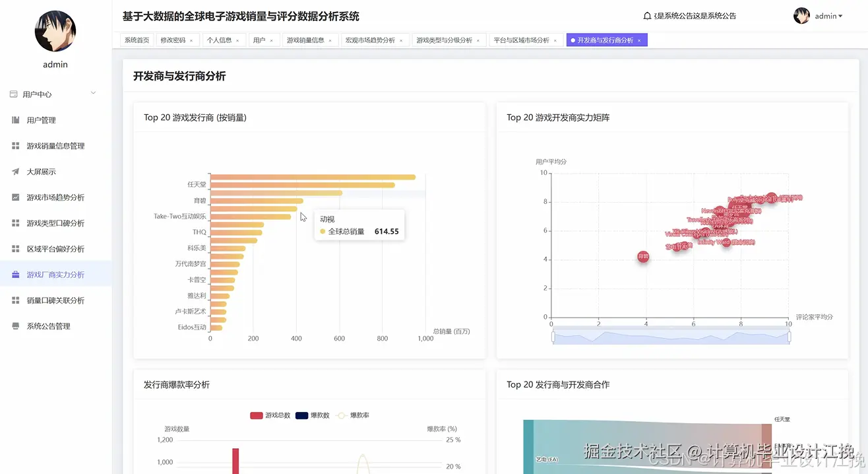Click the grid icon beside 销量口碑关联分析
The width and height of the screenshot is (868, 474).
[x=16, y=300]
